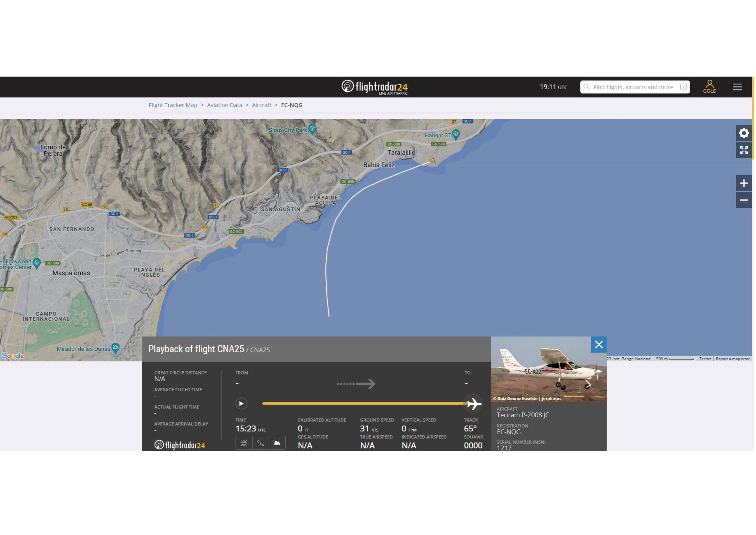
Task: Click the Jetphotos photo credit
Action: click(x=528, y=399)
